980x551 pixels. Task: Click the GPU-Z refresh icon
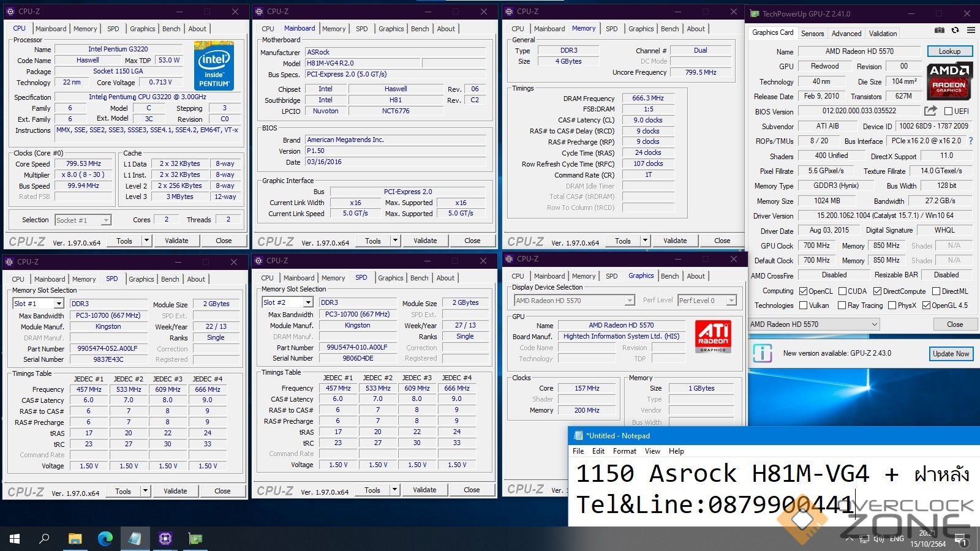955,30
